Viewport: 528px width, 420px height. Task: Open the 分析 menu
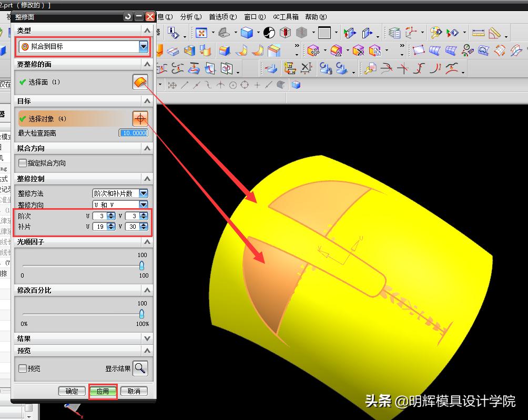pyautogui.click(x=190, y=17)
